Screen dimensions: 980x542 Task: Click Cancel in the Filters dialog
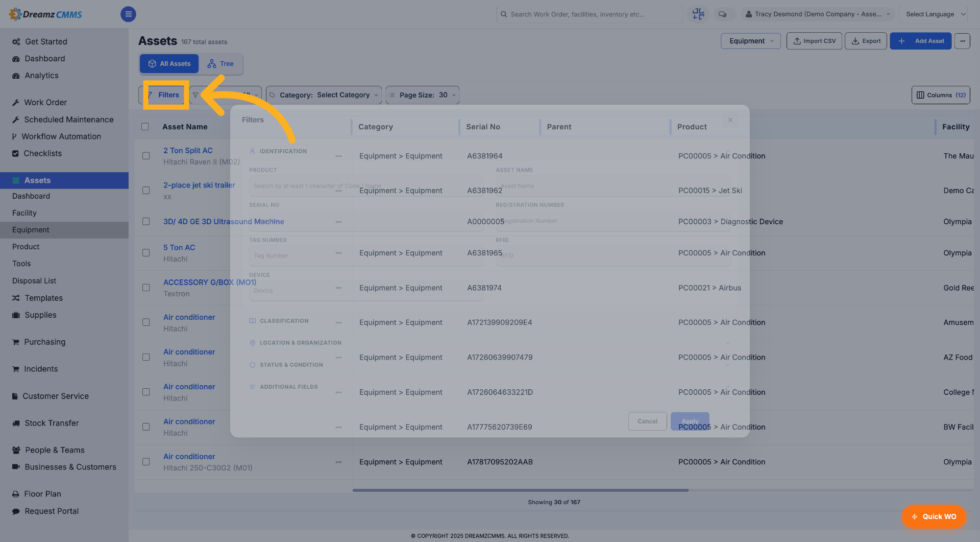pyautogui.click(x=647, y=421)
